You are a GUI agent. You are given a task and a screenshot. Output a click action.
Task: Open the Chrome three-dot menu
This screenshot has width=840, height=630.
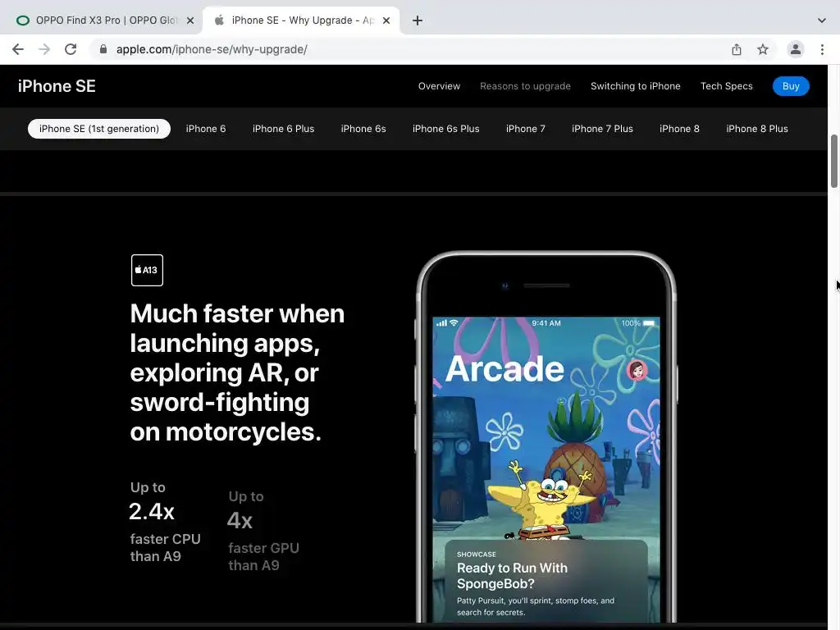(x=822, y=49)
